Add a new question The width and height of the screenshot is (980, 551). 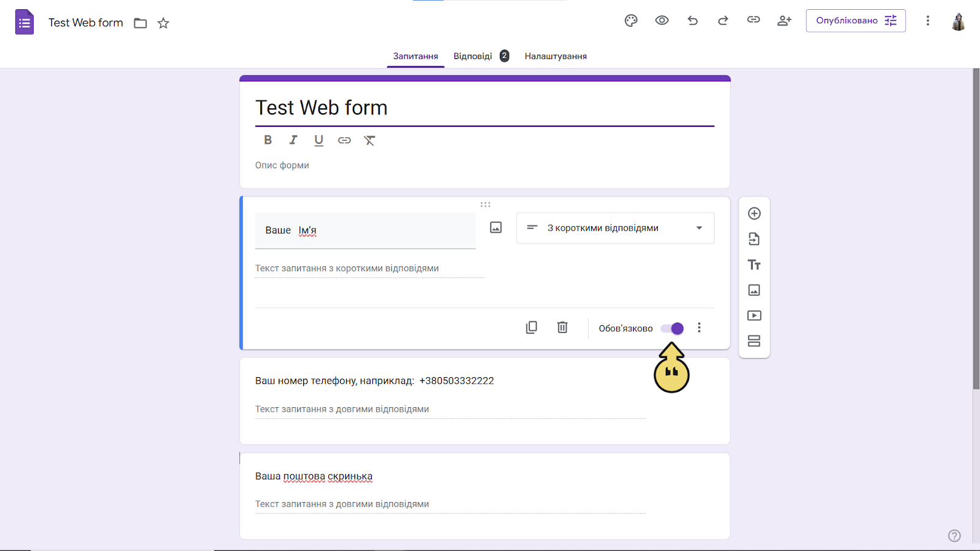coord(754,214)
